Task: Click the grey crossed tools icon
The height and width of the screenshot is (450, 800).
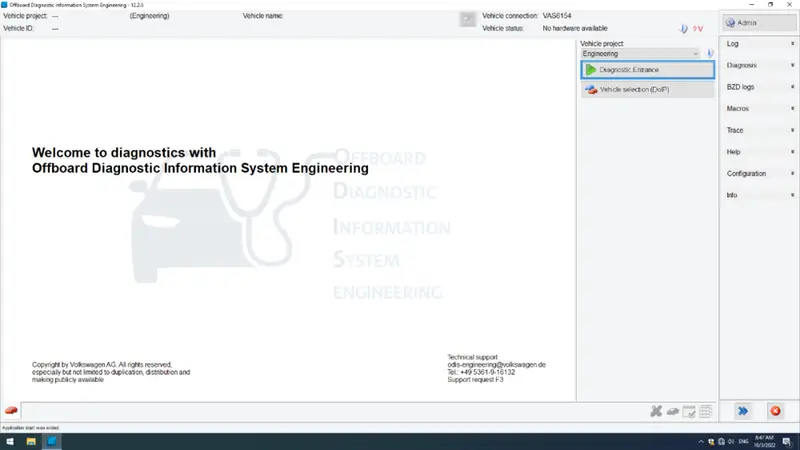Action: click(x=656, y=411)
